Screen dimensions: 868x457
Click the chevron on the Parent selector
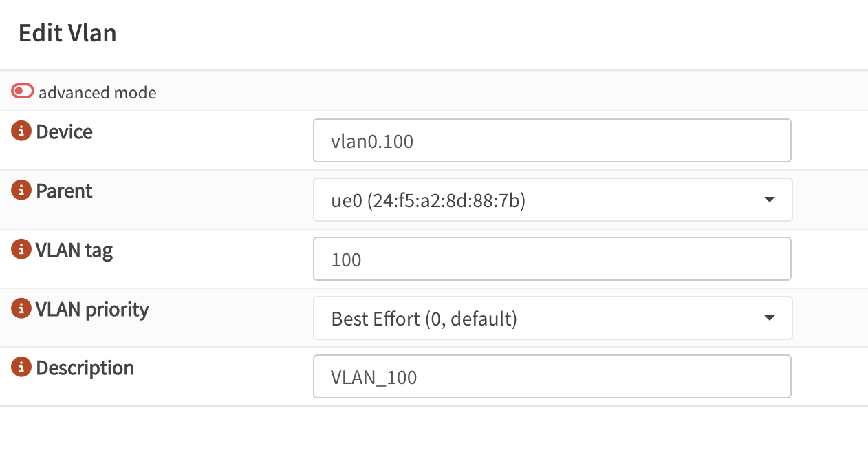769,200
